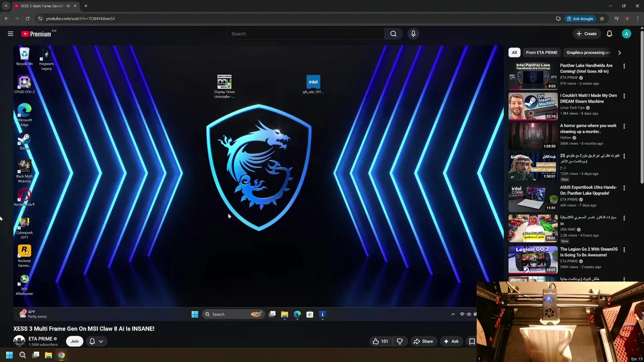Open options for DREAM Steam Machine video

[624, 96]
